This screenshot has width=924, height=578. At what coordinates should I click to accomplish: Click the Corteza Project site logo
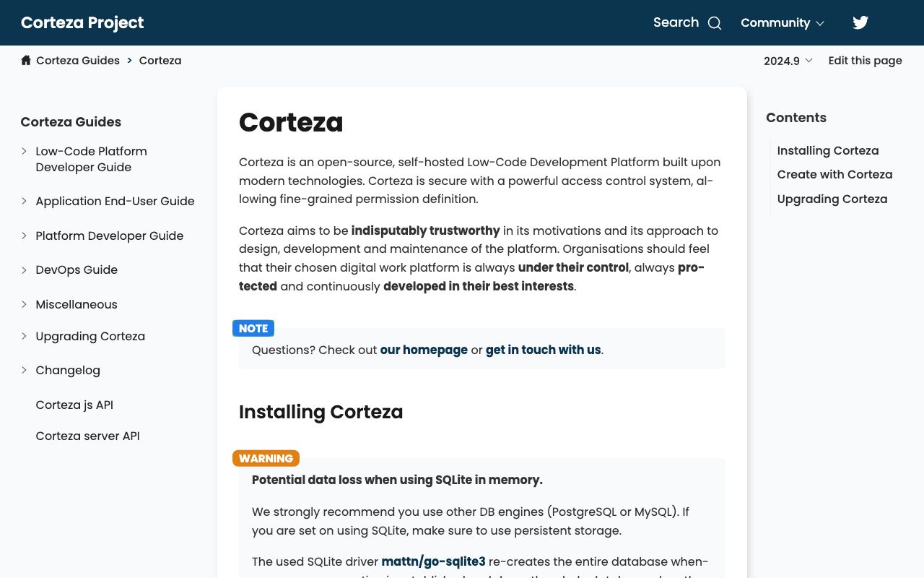[x=82, y=22]
